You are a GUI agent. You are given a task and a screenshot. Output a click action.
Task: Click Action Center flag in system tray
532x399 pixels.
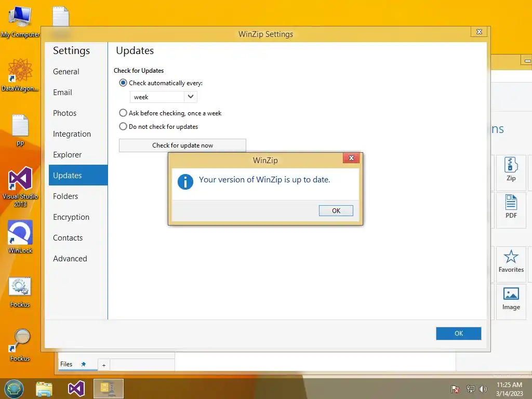coord(455,389)
